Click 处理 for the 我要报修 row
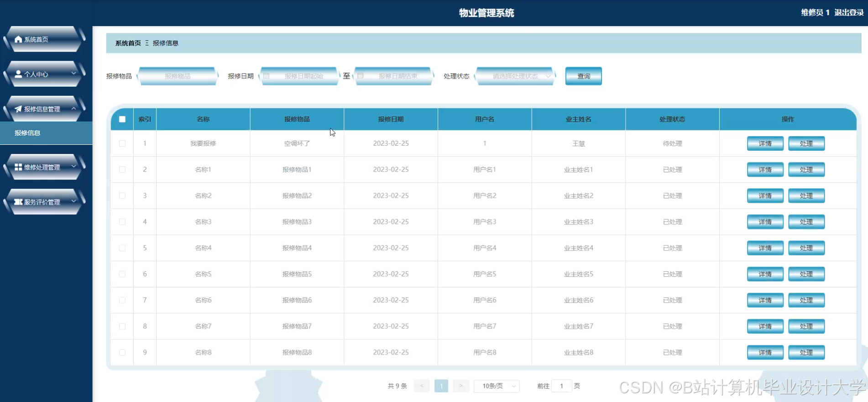The width and height of the screenshot is (868, 402). pyautogui.click(x=806, y=143)
